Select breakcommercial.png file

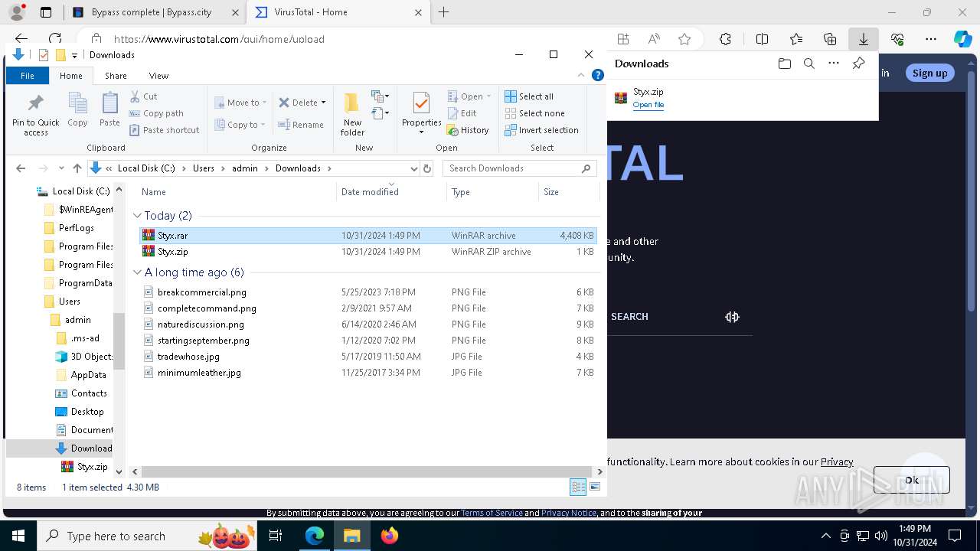(x=201, y=292)
